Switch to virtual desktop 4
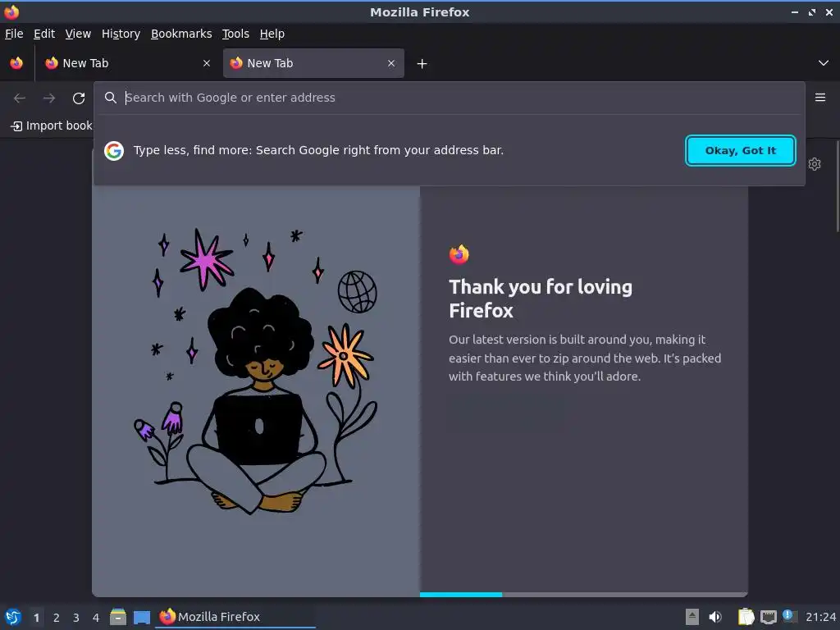The height and width of the screenshot is (630, 840). pyautogui.click(x=96, y=618)
